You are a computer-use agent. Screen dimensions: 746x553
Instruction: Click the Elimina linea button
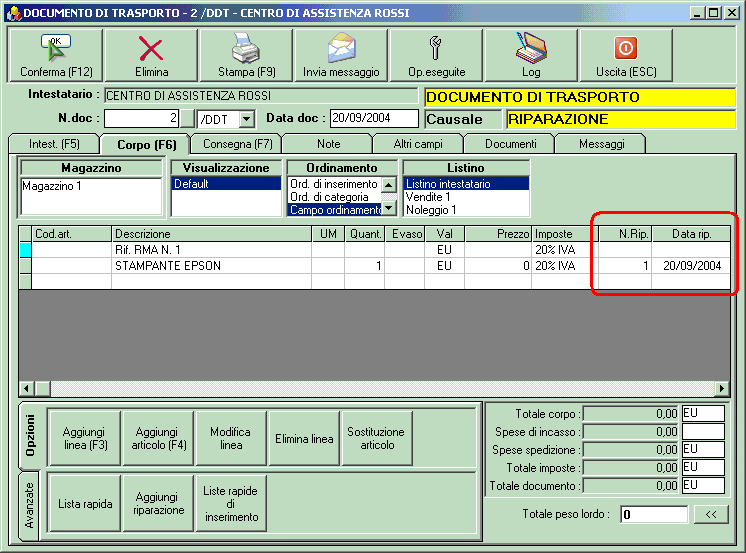pyautogui.click(x=304, y=438)
